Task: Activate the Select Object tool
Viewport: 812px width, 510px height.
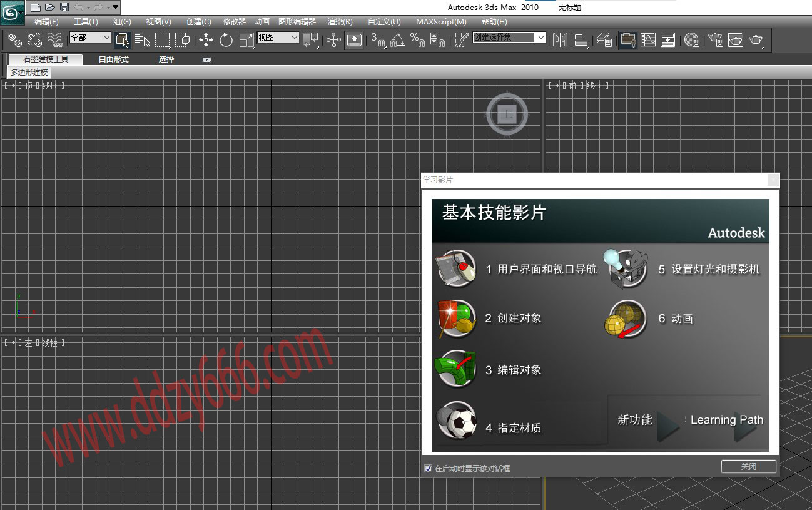Action: pyautogui.click(x=123, y=40)
